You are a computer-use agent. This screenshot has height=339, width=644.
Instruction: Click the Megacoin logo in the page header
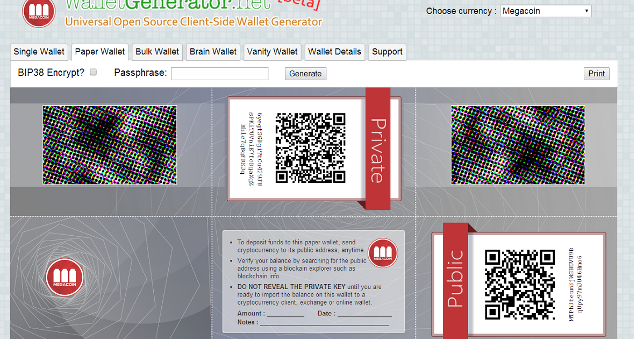click(x=39, y=12)
